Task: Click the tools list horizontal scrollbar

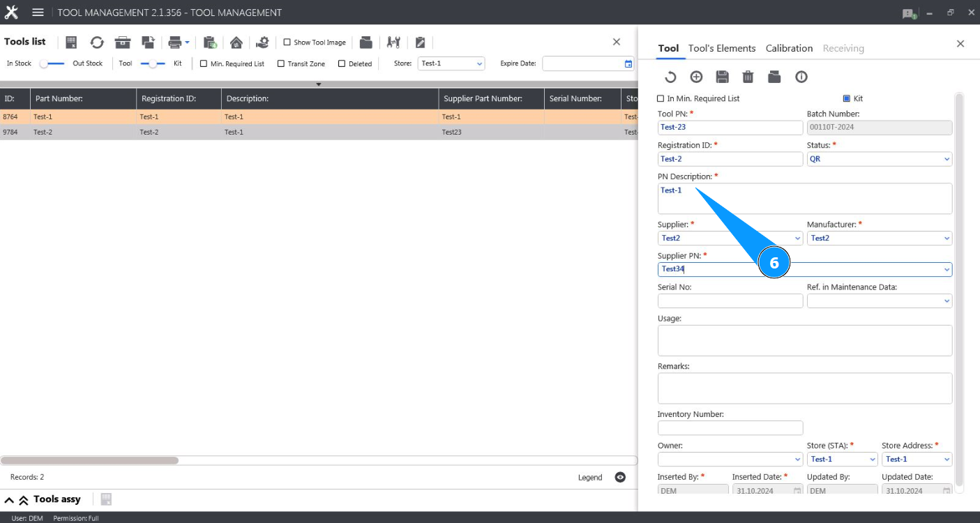Action: coord(89,460)
